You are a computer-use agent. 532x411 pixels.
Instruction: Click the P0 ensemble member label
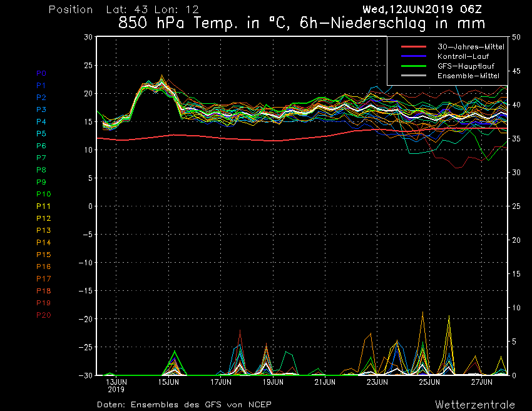(x=41, y=73)
